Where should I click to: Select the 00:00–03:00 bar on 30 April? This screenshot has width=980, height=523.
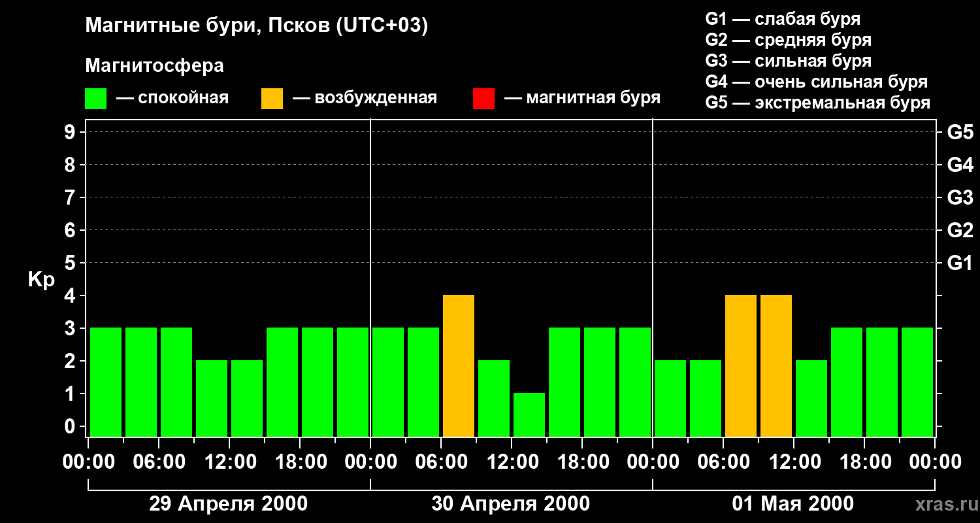(388, 382)
